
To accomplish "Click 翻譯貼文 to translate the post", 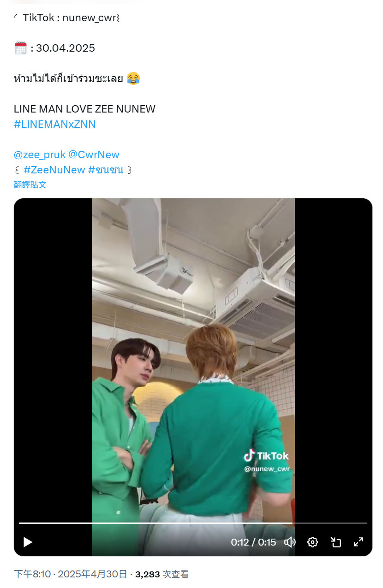I will coord(30,184).
